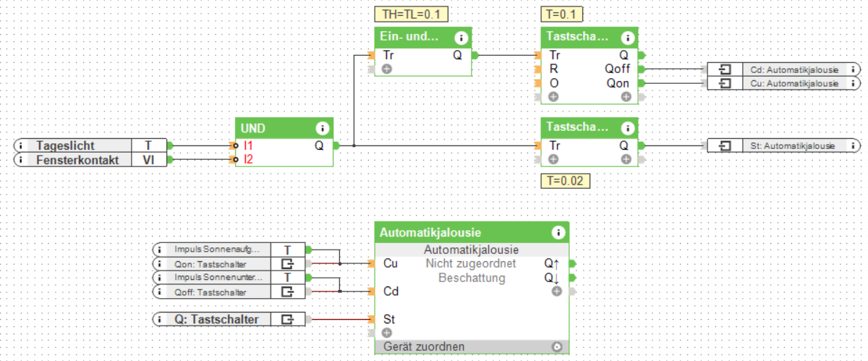Image resolution: width=868 pixels, height=361 pixels.
Task: Click Cu input of Automatikjalousie block
Action: tap(390, 263)
